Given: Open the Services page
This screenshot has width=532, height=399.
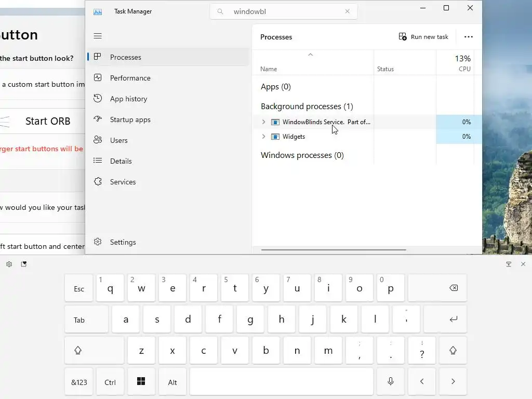Looking at the screenshot, I should (168, 182).
